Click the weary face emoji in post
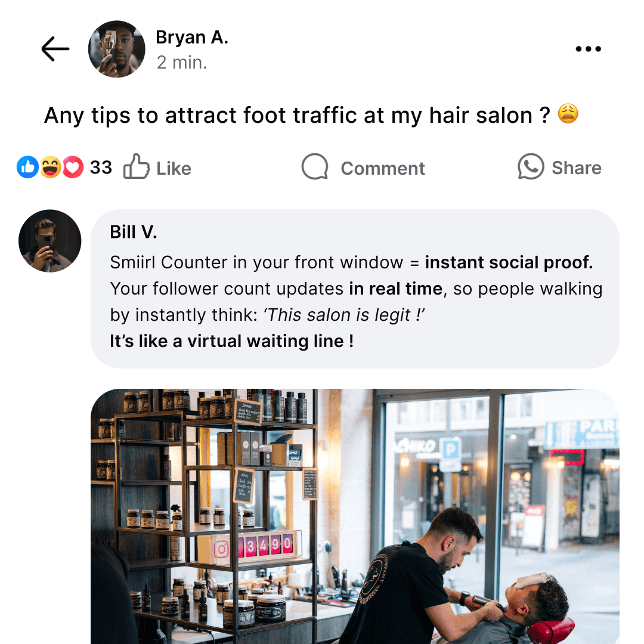 (x=568, y=114)
